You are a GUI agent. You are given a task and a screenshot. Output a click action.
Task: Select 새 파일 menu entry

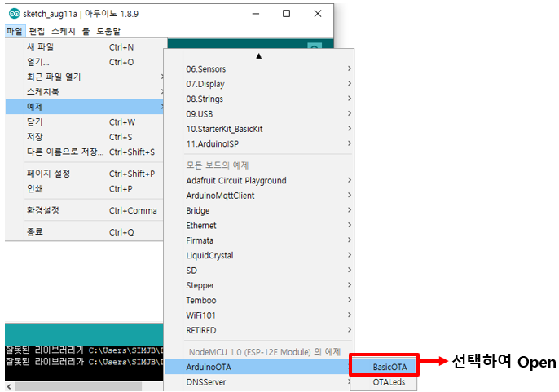pos(85,47)
